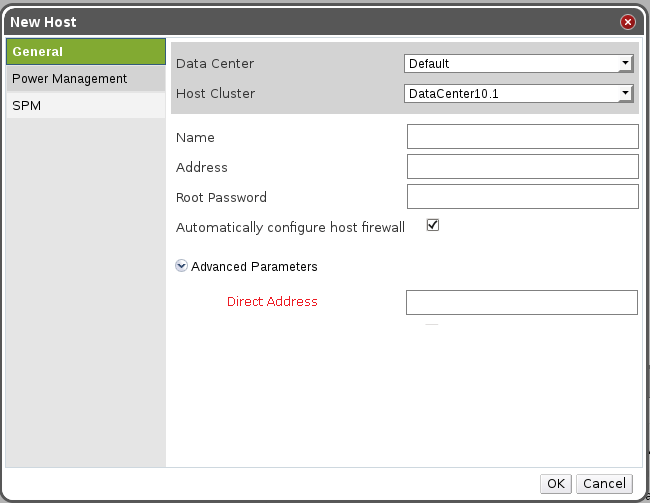Click the partially hidden checkbox below Direct Address

tap(431, 325)
